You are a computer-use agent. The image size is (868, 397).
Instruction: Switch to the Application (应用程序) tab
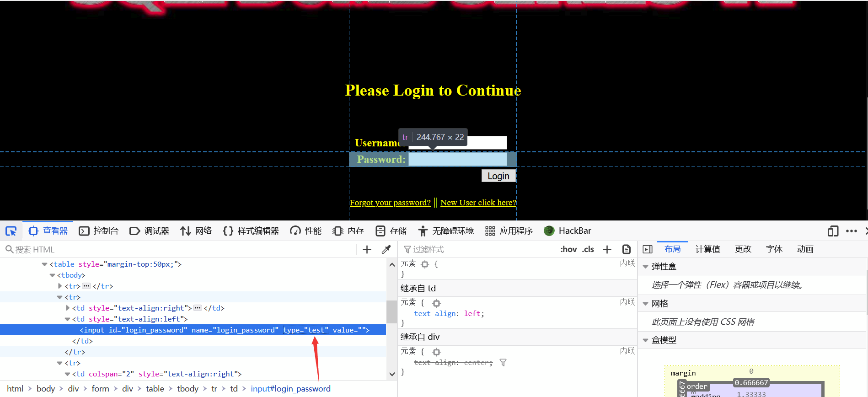pos(509,231)
